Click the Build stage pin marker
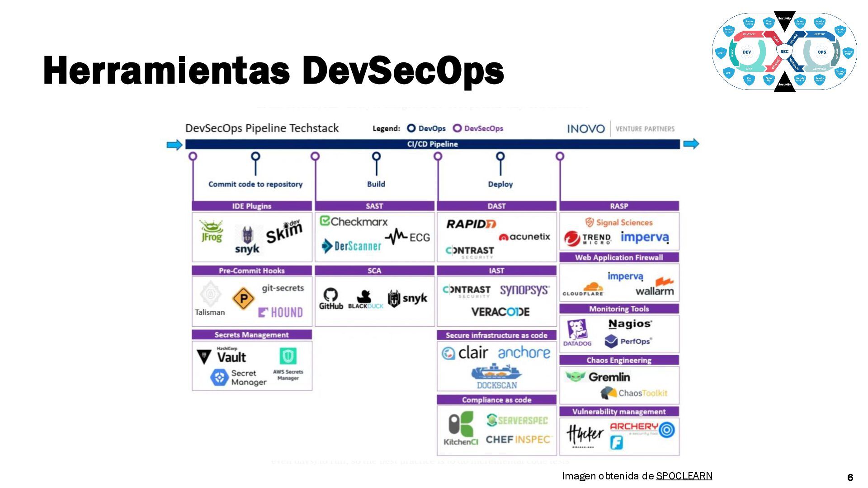Screen dimensions: 868x488 pyautogui.click(x=376, y=157)
